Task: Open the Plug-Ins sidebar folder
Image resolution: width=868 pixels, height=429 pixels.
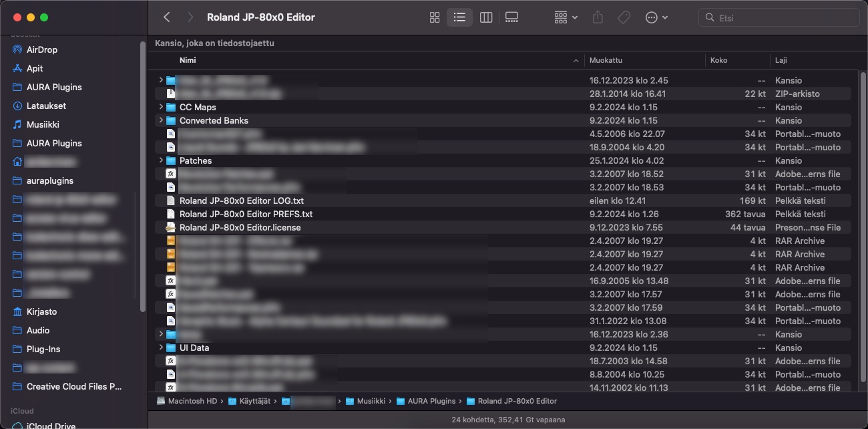Action: pos(43,349)
